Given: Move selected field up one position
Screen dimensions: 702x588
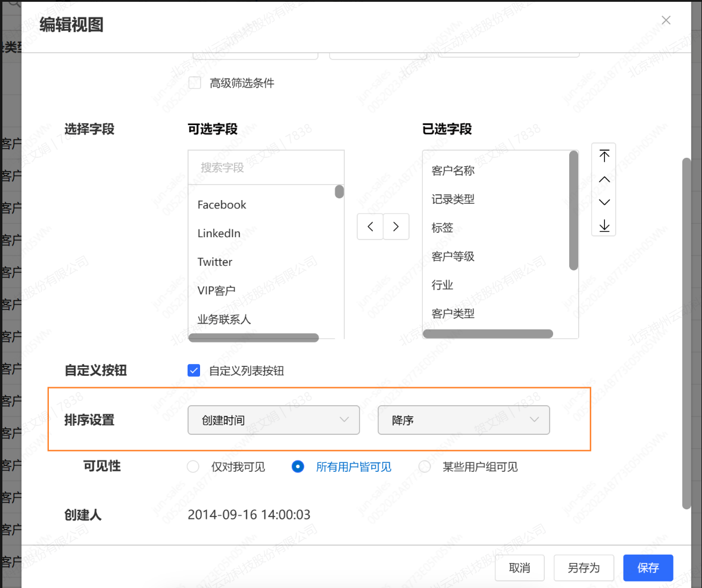Looking at the screenshot, I should tap(604, 179).
